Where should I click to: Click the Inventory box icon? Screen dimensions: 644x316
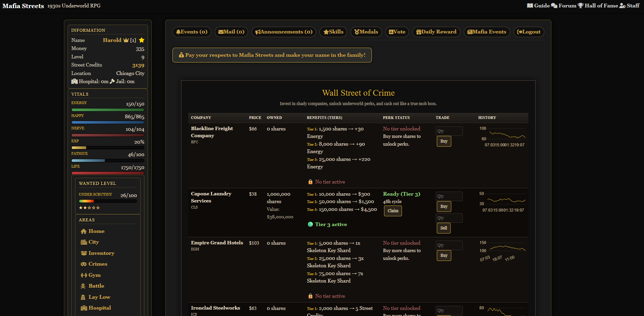[x=84, y=253]
